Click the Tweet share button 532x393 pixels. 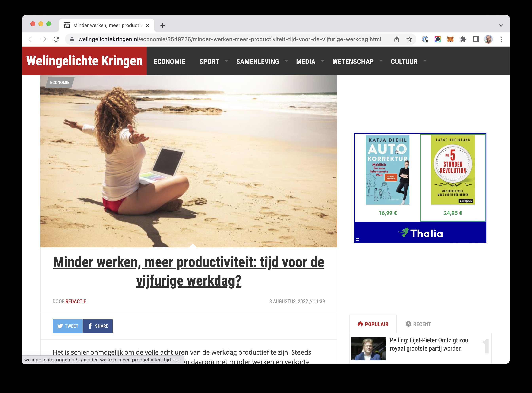click(x=68, y=326)
